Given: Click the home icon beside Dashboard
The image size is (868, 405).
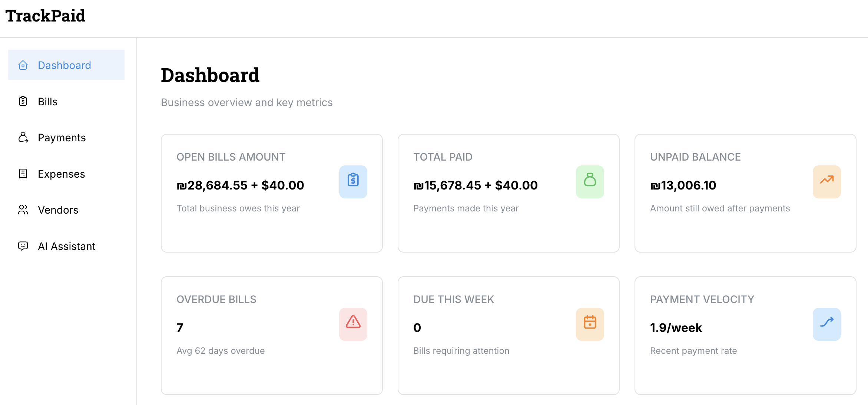Looking at the screenshot, I should point(23,65).
